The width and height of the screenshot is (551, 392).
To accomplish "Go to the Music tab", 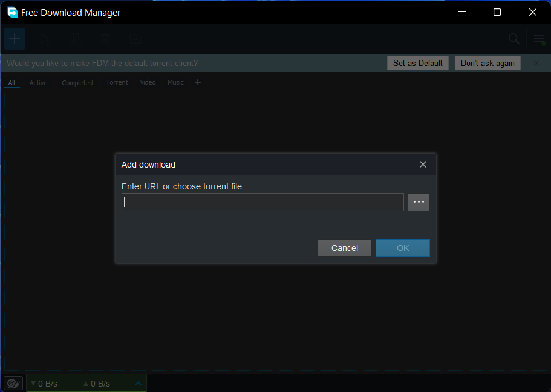I will click(x=175, y=82).
